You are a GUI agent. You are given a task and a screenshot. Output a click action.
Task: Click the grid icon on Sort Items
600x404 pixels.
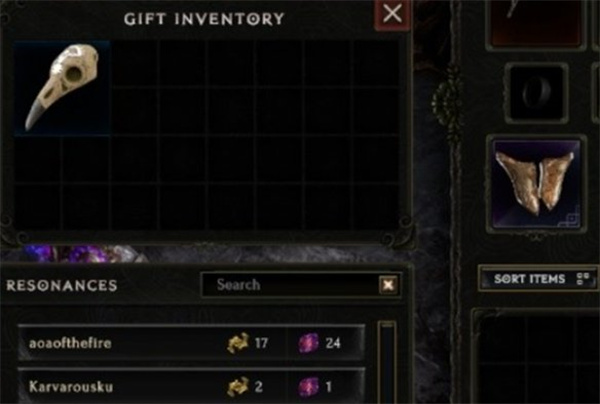click(582, 279)
